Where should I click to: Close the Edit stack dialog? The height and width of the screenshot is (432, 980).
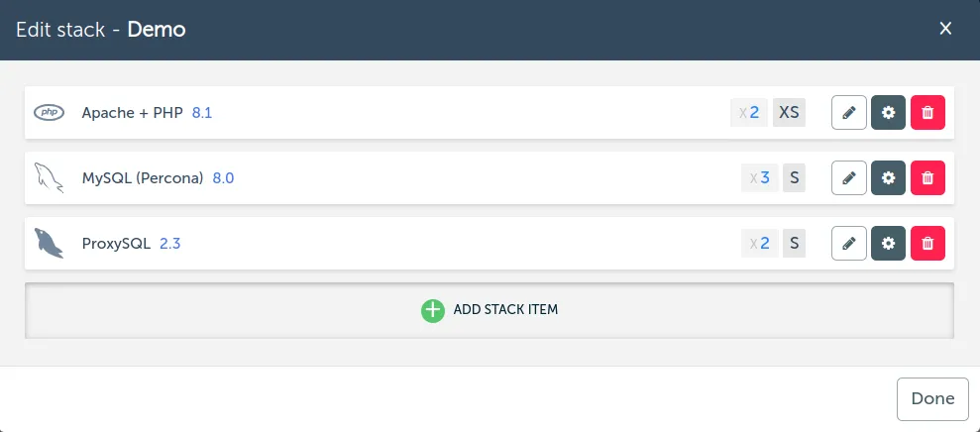[x=945, y=29]
